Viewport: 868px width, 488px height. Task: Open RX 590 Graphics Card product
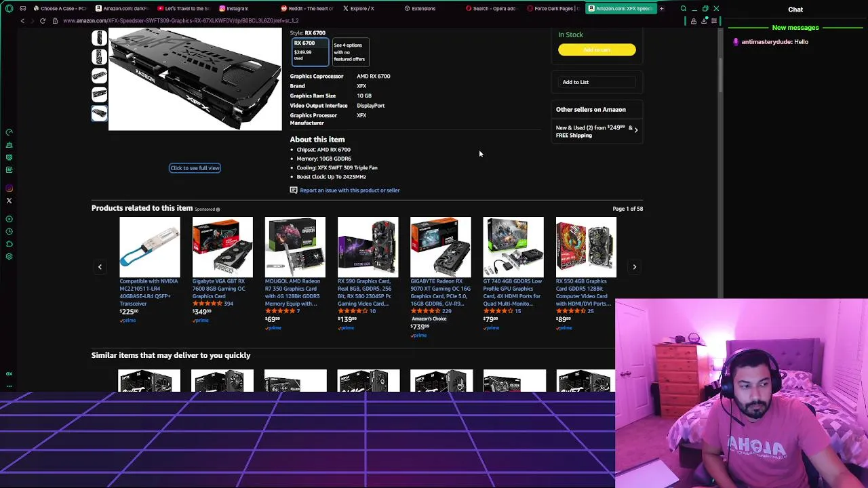tap(365, 292)
